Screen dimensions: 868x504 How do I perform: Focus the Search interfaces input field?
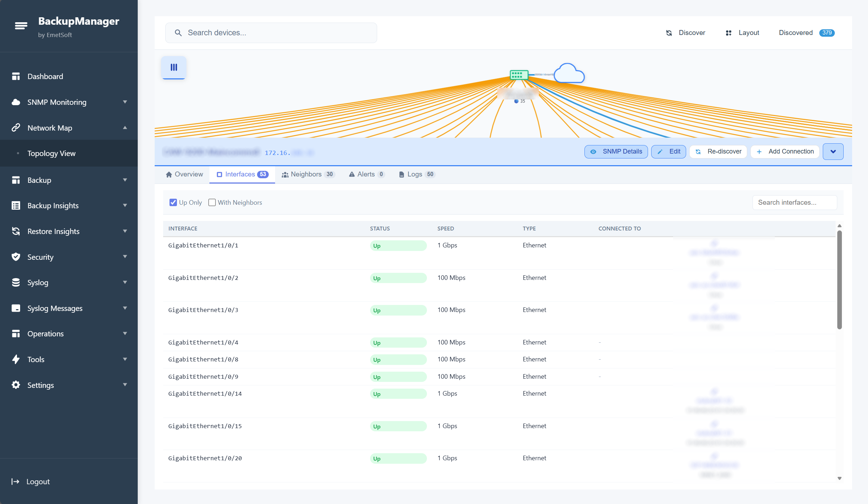click(x=795, y=203)
